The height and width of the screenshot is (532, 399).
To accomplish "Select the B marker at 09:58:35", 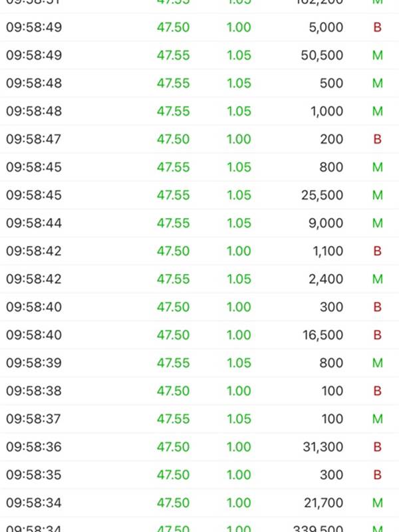I will tap(377, 475).
